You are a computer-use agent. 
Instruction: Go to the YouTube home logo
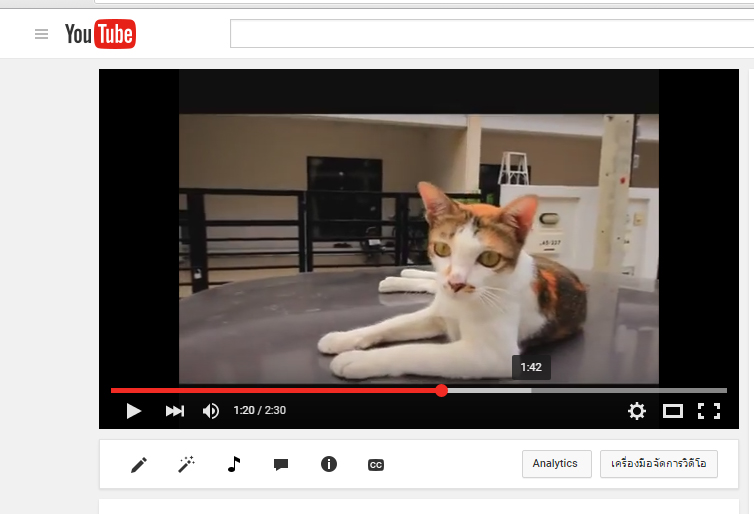101,34
